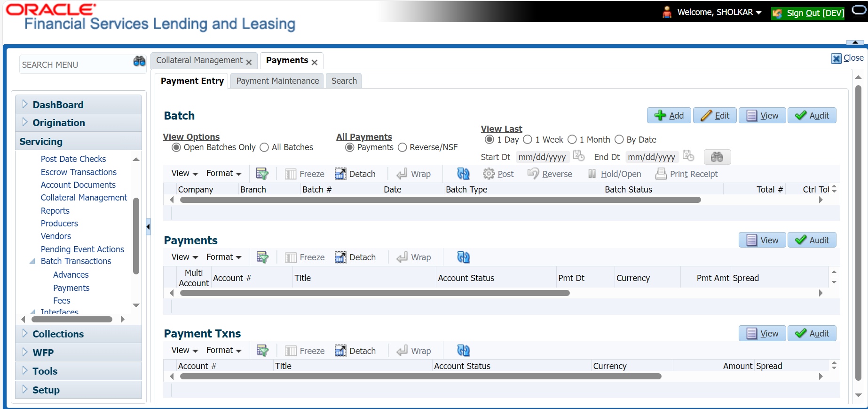The image size is (868, 409).
Task: Select the By Date radio button
Action: point(619,139)
